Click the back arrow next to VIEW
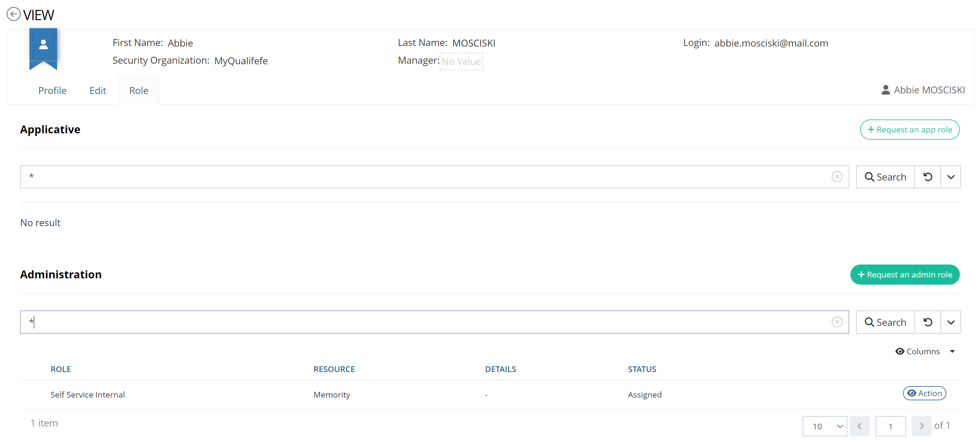The image size is (980, 445). (x=13, y=14)
